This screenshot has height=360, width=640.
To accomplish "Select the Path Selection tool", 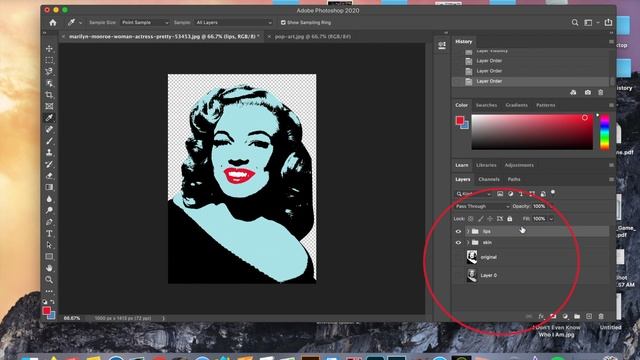I will point(49,245).
